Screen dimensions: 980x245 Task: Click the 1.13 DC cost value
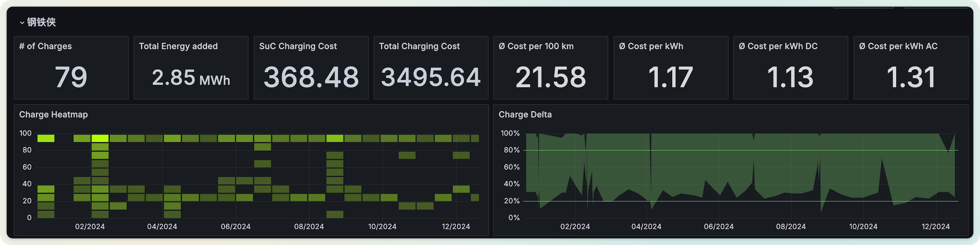(791, 77)
